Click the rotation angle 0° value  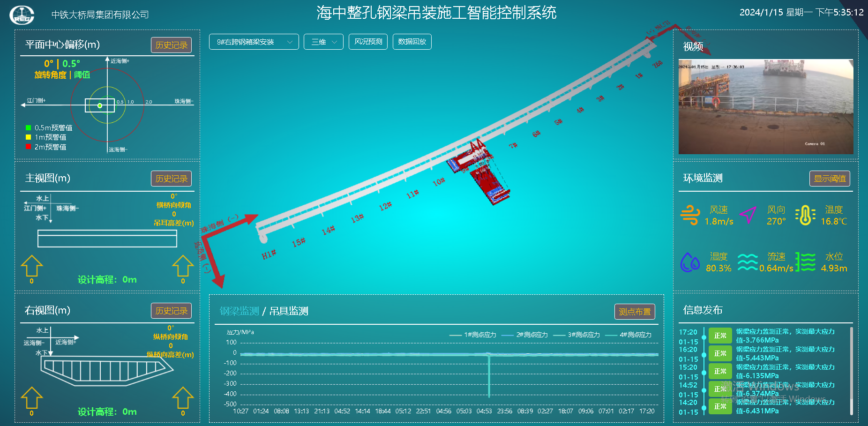click(49, 64)
